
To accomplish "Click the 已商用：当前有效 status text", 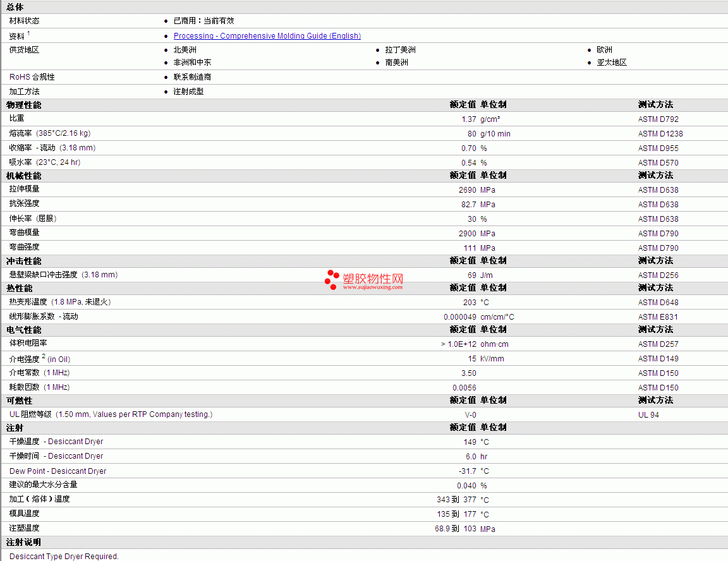I will 204,21.
